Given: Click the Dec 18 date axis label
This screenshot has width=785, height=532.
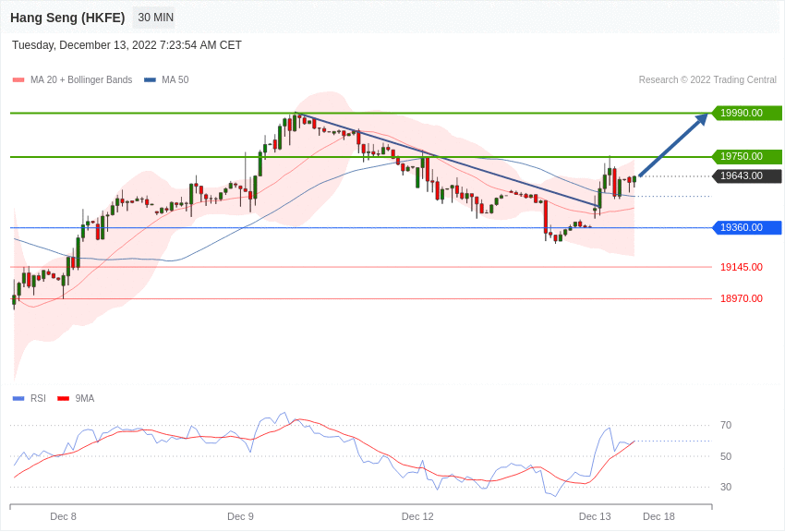Looking at the screenshot, I should point(658,516).
